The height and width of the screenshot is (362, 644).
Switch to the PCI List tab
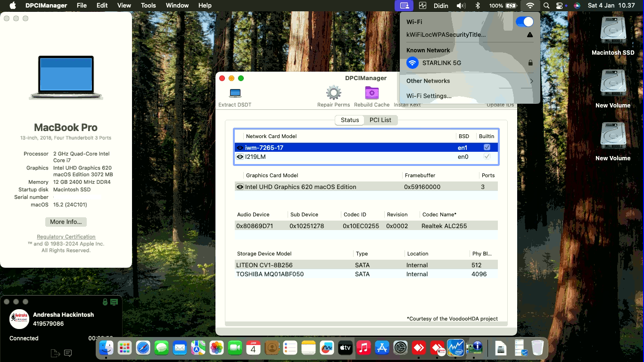pyautogui.click(x=380, y=120)
